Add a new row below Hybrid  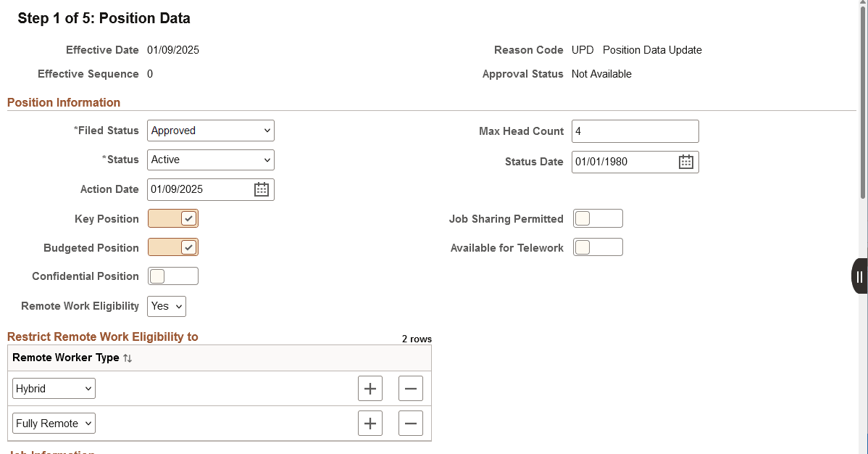click(x=370, y=388)
